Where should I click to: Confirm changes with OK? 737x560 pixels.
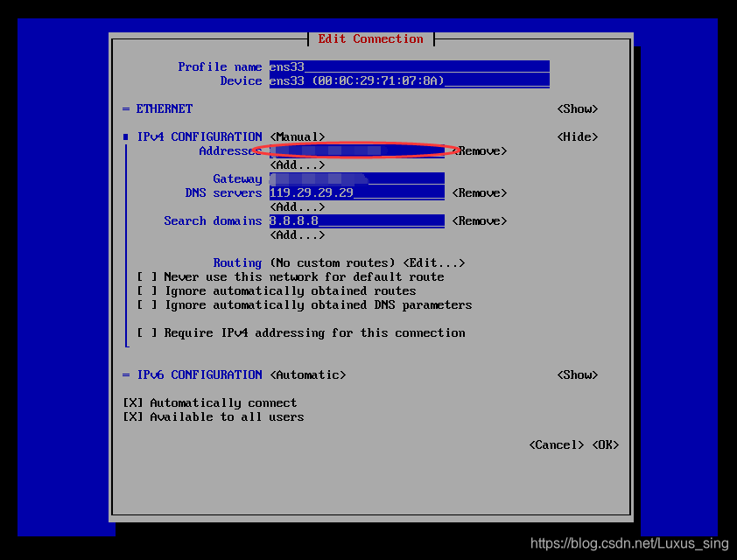coord(606,444)
